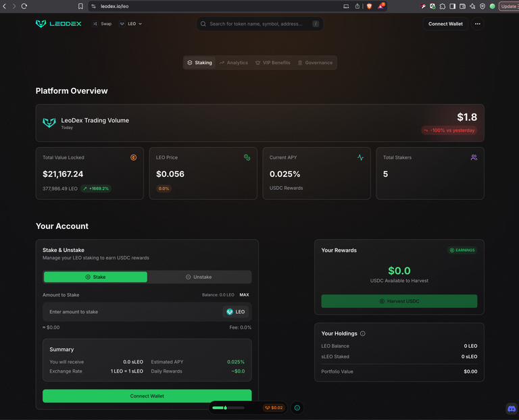The image size is (519, 420).
Task: Click the Connect Wallet button in header
Action: (445, 24)
